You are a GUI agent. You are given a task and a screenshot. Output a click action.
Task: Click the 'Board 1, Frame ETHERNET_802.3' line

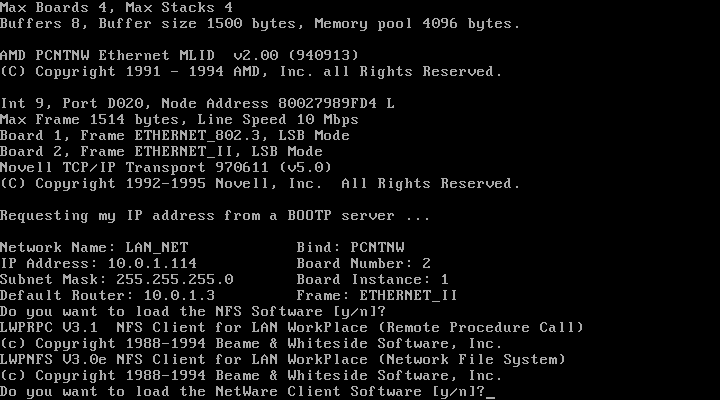pyautogui.click(x=175, y=136)
